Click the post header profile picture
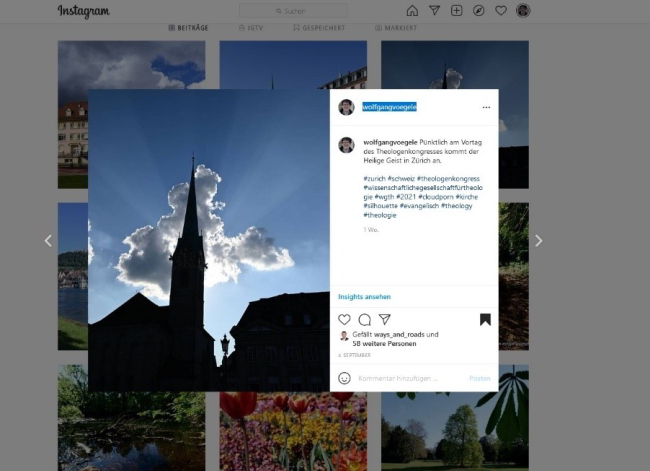Screen dimensions: 650x471 346,107
